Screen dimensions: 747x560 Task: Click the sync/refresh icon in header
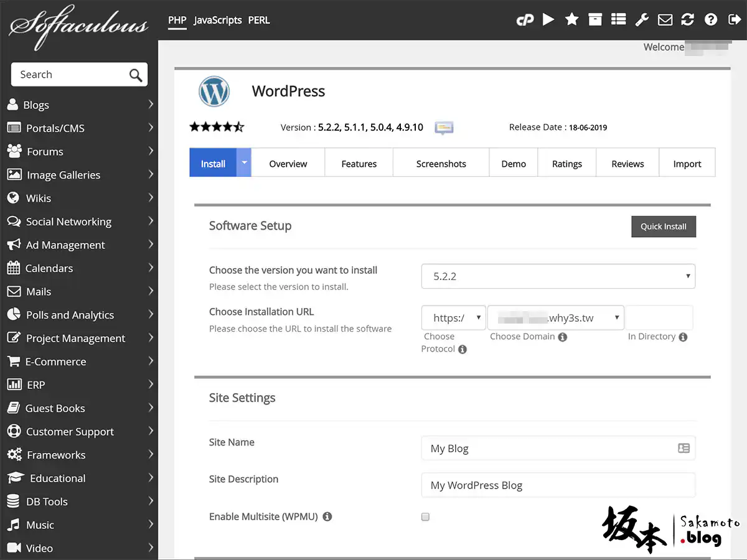(x=687, y=20)
